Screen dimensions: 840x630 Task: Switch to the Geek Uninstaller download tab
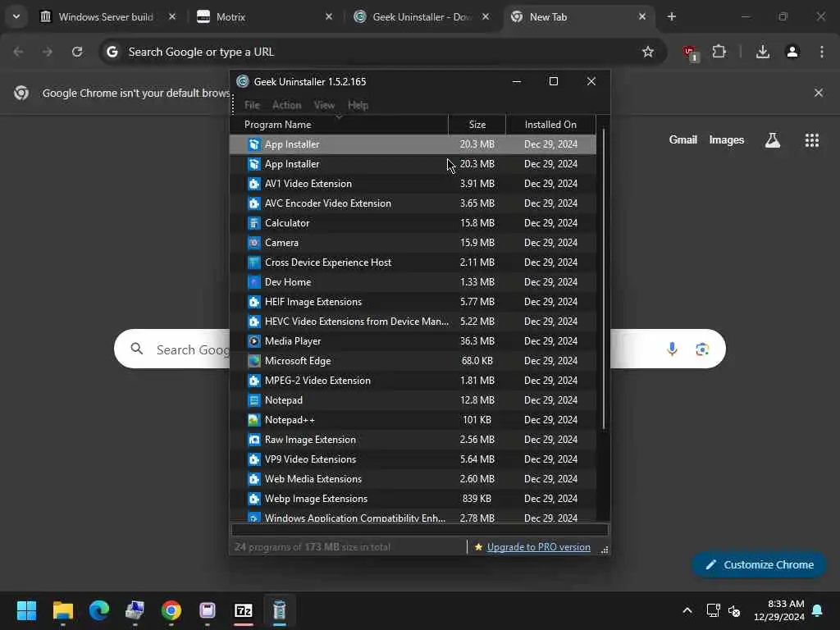[421, 16]
